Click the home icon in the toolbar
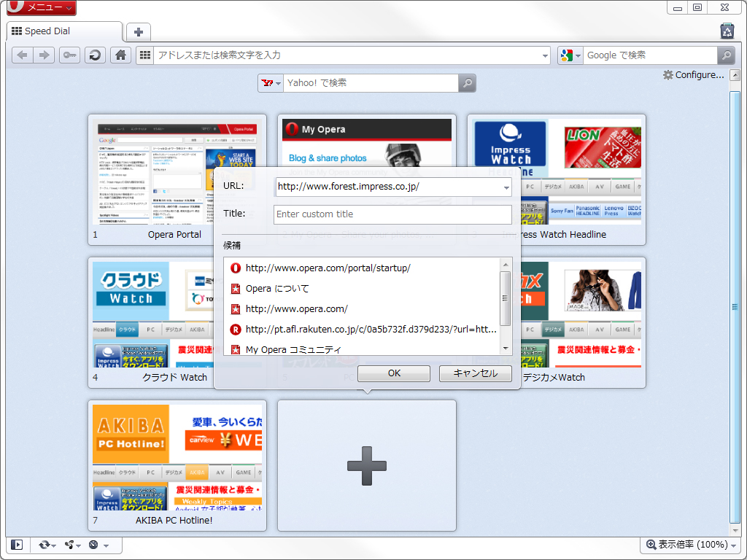747x560 pixels. click(120, 55)
